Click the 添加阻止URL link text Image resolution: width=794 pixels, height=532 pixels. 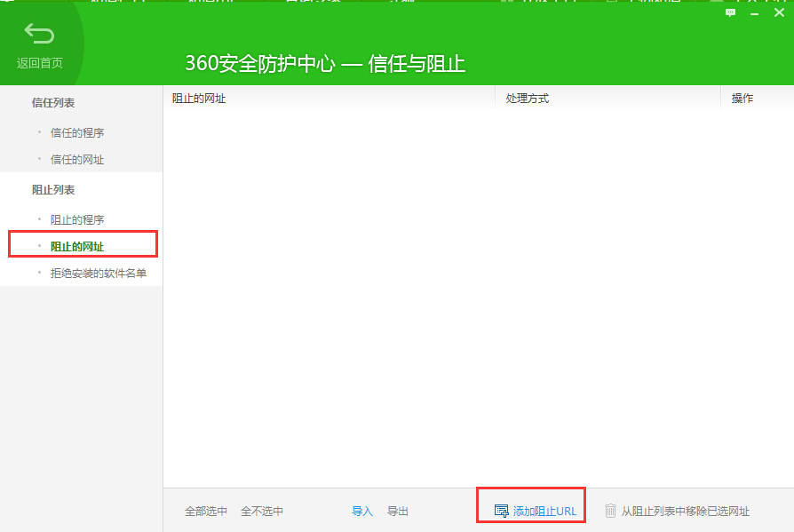pyautogui.click(x=544, y=512)
